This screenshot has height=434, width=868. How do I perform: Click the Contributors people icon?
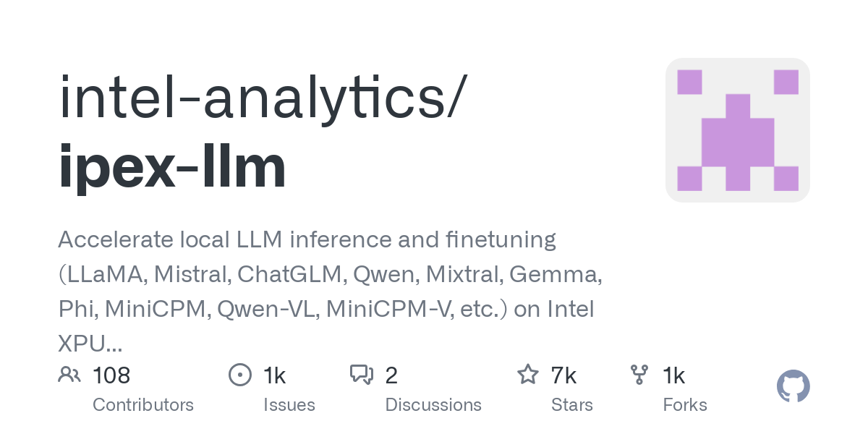69,375
